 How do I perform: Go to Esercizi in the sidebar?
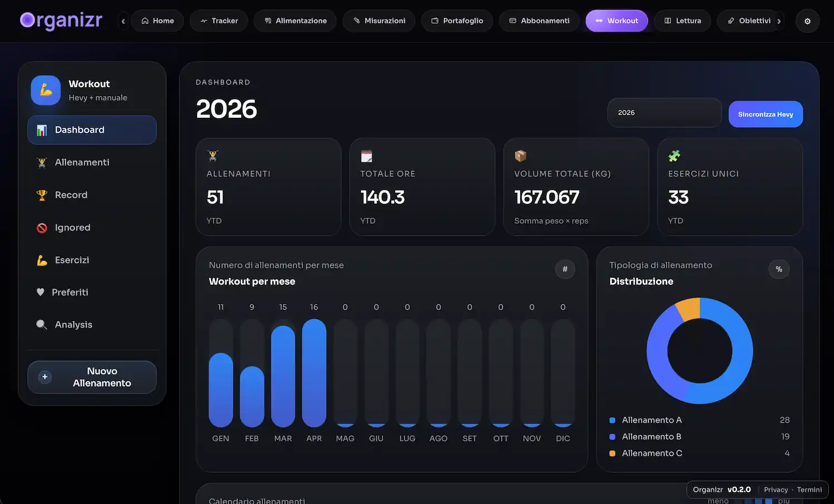tap(92, 260)
